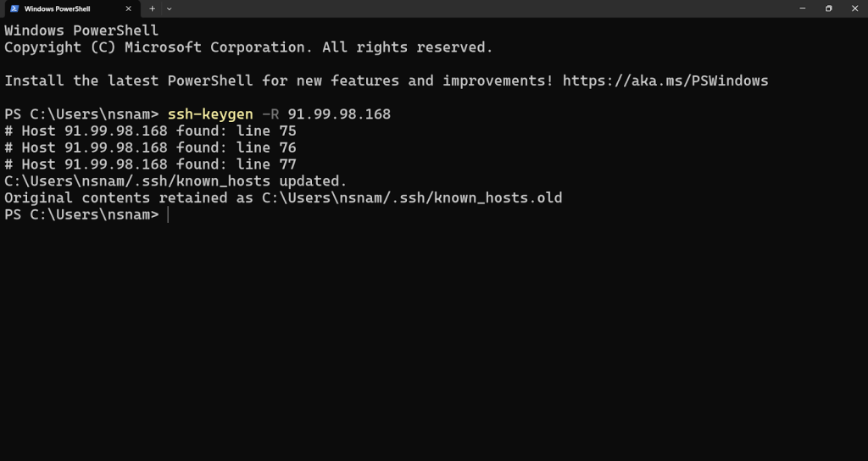Close the terminal window

(x=854, y=8)
